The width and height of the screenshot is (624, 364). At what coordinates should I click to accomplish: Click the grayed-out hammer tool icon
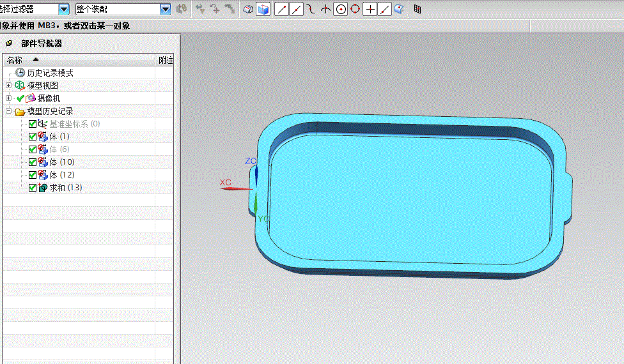click(230, 9)
